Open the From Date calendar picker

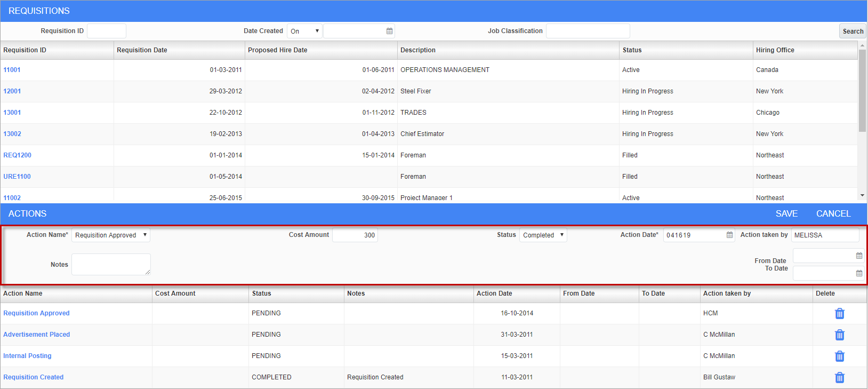tap(859, 256)
